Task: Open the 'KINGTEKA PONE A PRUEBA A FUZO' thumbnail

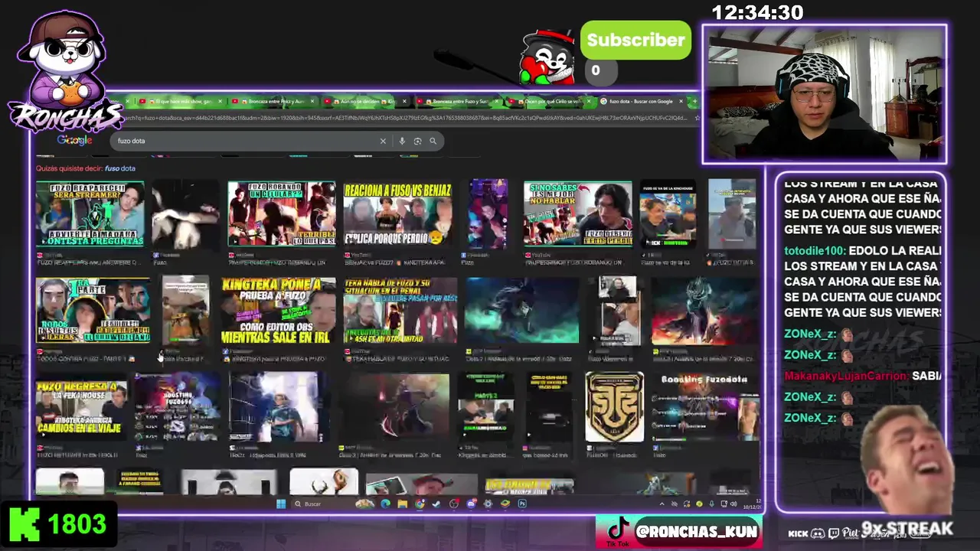Action: [x=278, y=311]
